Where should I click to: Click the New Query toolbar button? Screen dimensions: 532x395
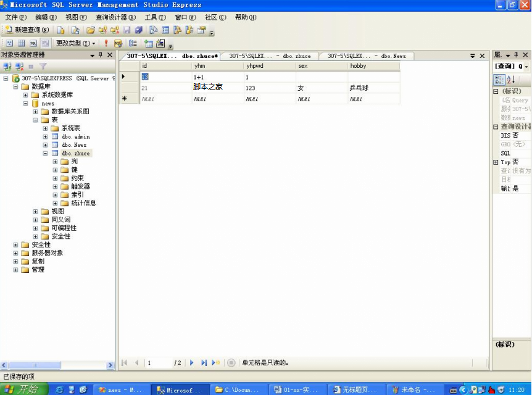(x=27, y=30)
